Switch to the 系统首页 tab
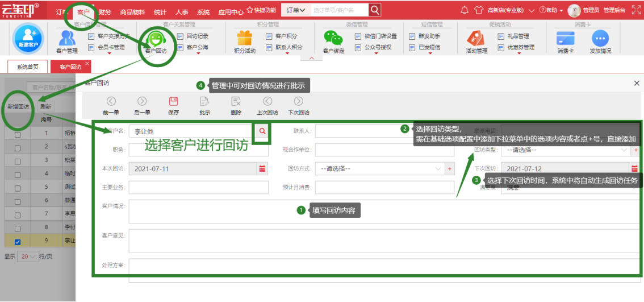Screen dimensions: 644x302 [x=27, y=67]
